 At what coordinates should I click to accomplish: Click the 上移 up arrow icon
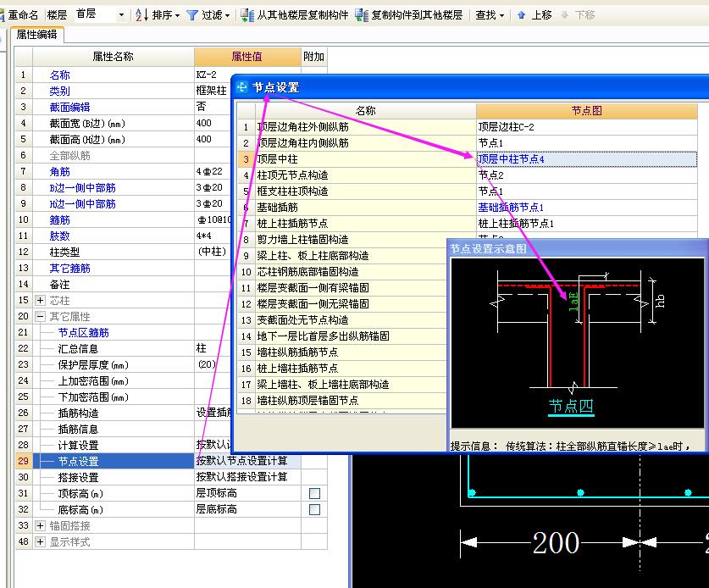[521, 15]
